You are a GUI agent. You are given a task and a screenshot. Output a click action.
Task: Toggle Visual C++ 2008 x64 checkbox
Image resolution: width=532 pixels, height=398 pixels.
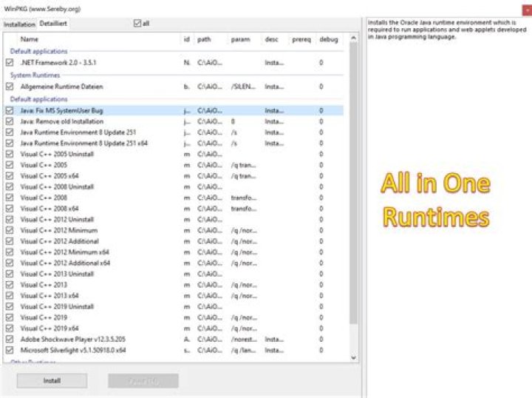pos(10,209)
